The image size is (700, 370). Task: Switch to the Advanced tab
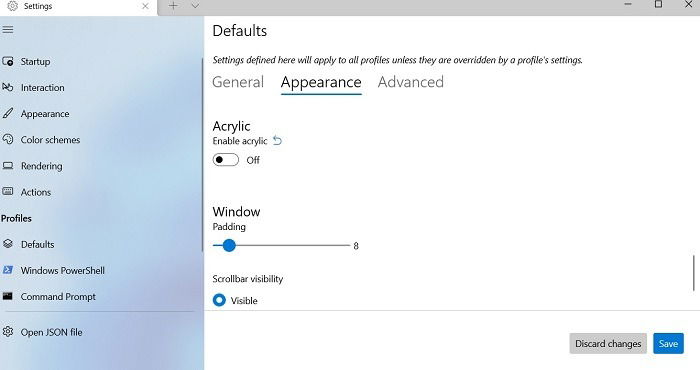coord(411,82)
